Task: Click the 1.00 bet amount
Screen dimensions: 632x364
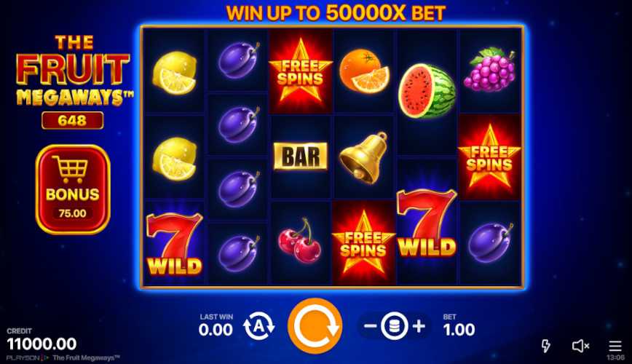Action: click(459, 330)
